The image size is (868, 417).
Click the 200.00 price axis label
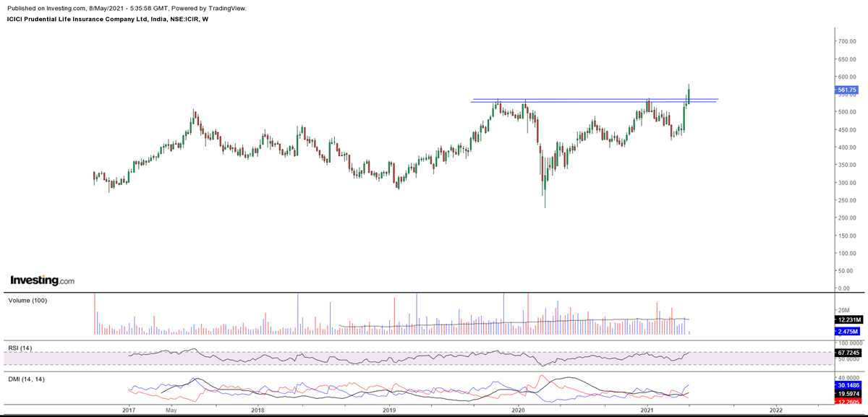click(847, 218)
